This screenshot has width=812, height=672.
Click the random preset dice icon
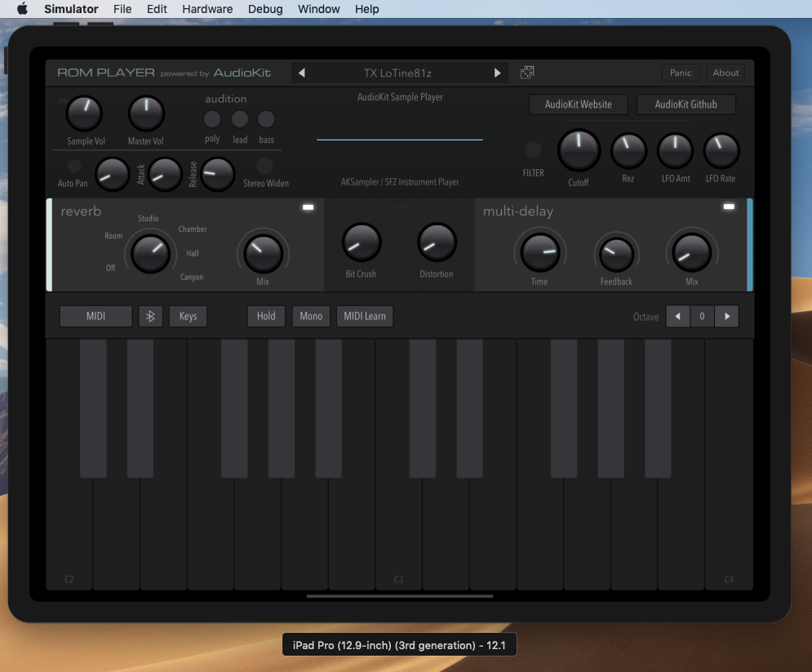pos(527,73)
